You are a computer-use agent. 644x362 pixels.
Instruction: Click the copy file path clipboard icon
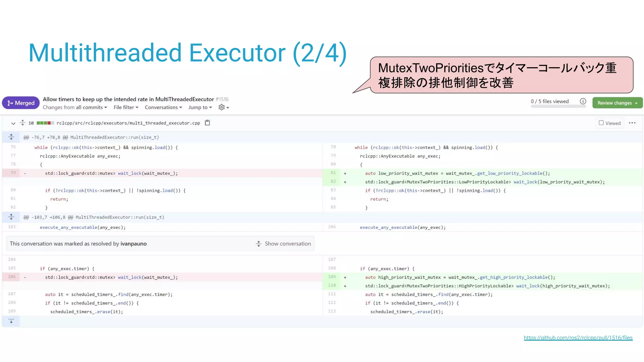pyautogui.click(x=207, y=123)
